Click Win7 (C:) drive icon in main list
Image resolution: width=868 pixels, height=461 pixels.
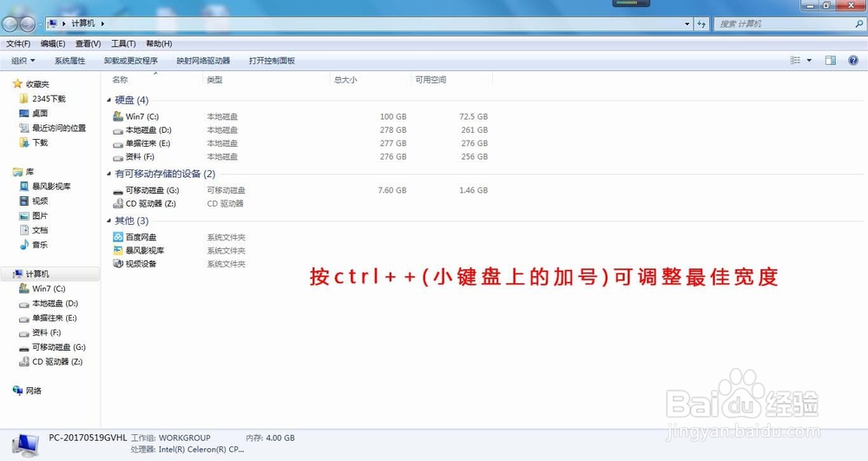click(118, 116)
